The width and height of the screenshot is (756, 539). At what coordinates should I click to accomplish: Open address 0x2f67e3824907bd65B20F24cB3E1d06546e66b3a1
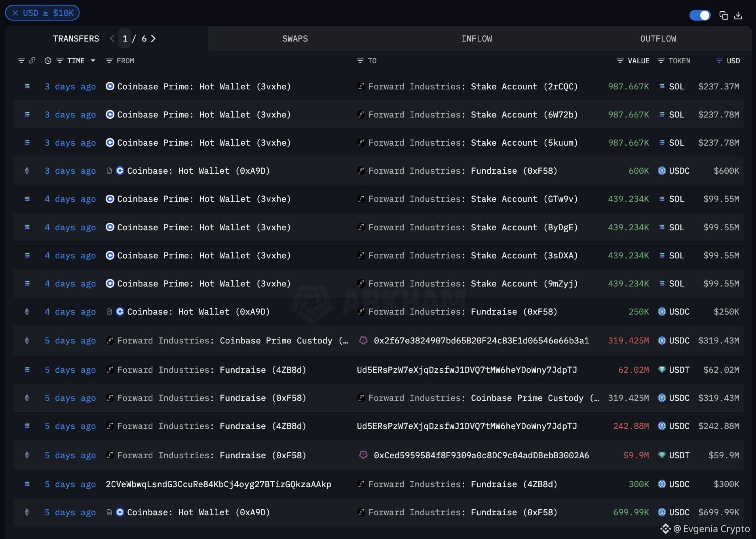coord(481,341)
